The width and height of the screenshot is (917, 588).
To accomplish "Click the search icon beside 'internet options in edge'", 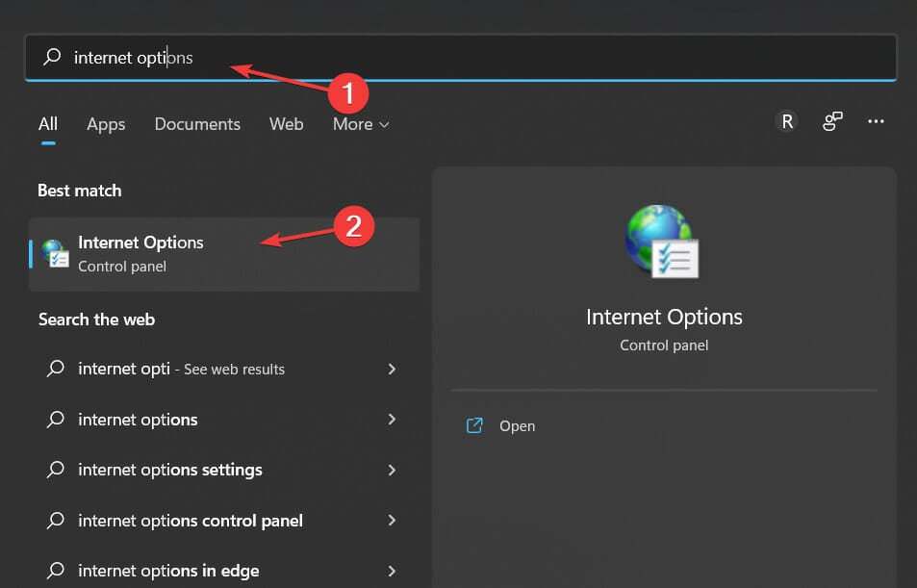I will click(x=56, y=571).
